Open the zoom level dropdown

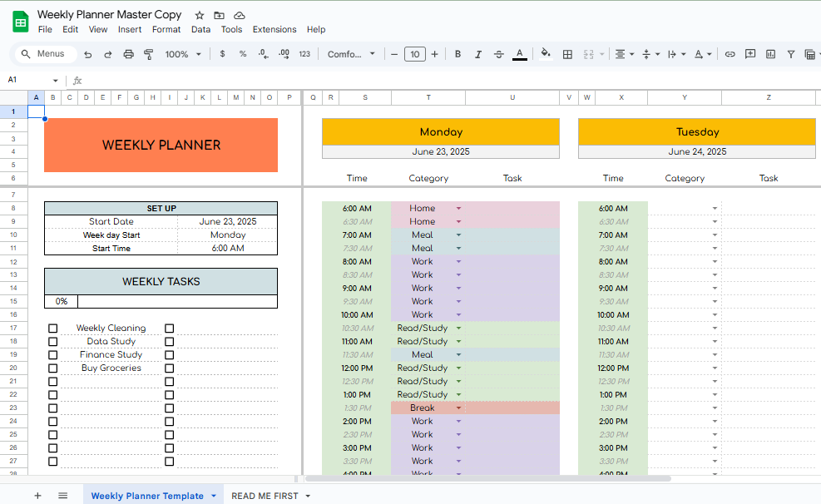pyautogui.click(x=183, y=54)
